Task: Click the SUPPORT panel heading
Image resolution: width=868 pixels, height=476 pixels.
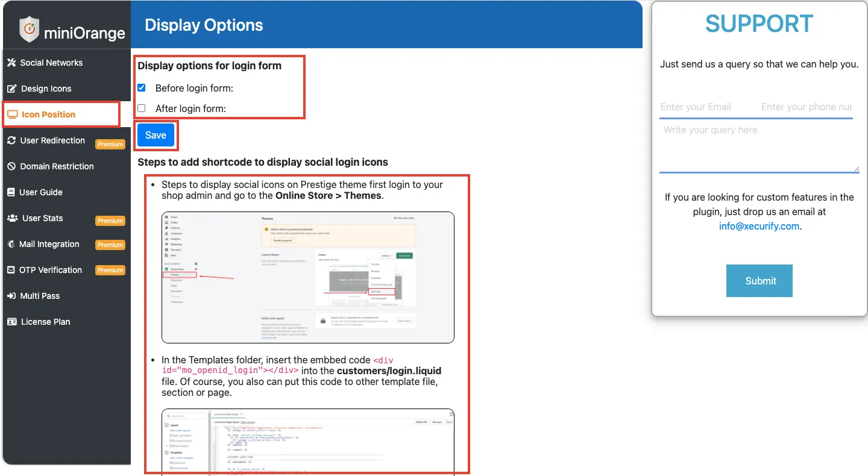Action: [759, 24]
